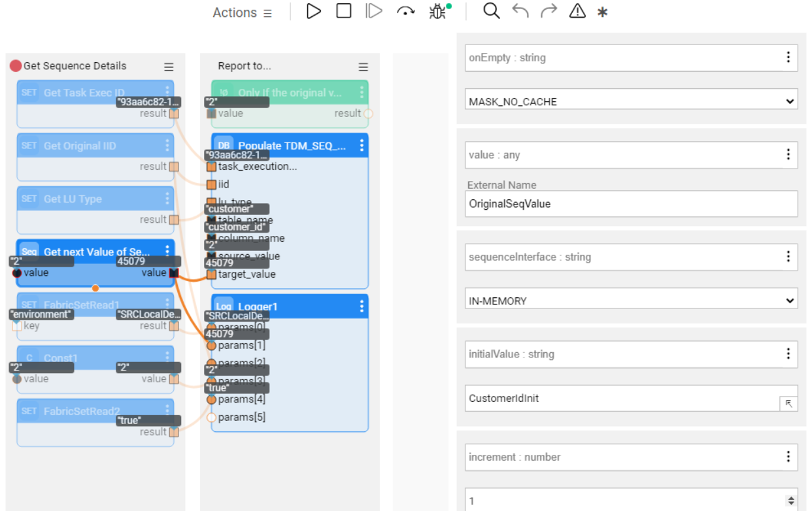This screenshot has height=511, width=812.
Task: Click the Undo arrow icon
Action: (x=520, y=11)
